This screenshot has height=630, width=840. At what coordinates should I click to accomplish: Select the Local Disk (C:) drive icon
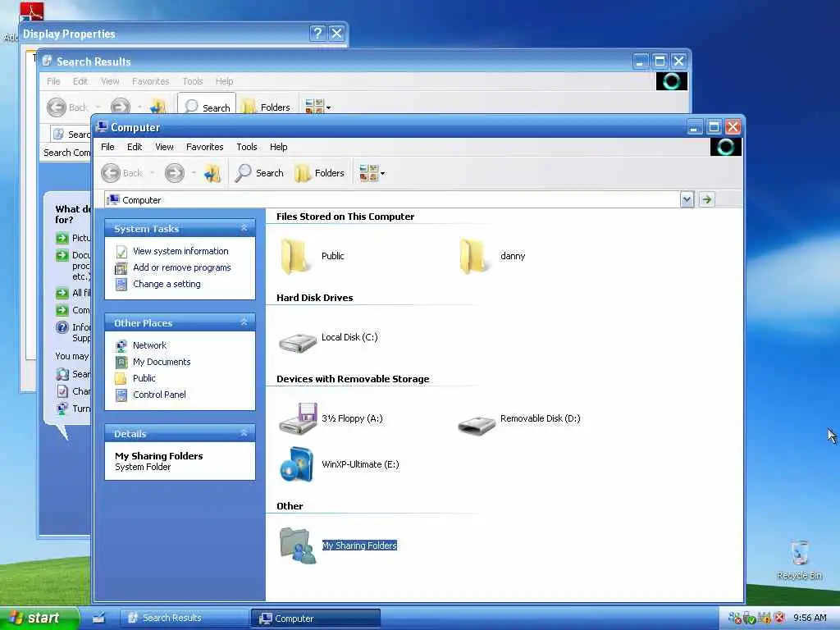pyautogui.click(x=298, y=342)
